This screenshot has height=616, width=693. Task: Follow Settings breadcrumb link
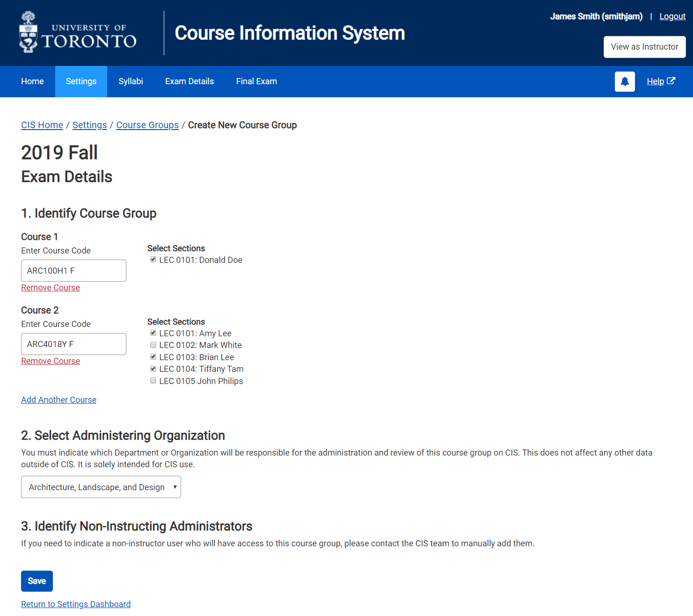click(89, 125)
